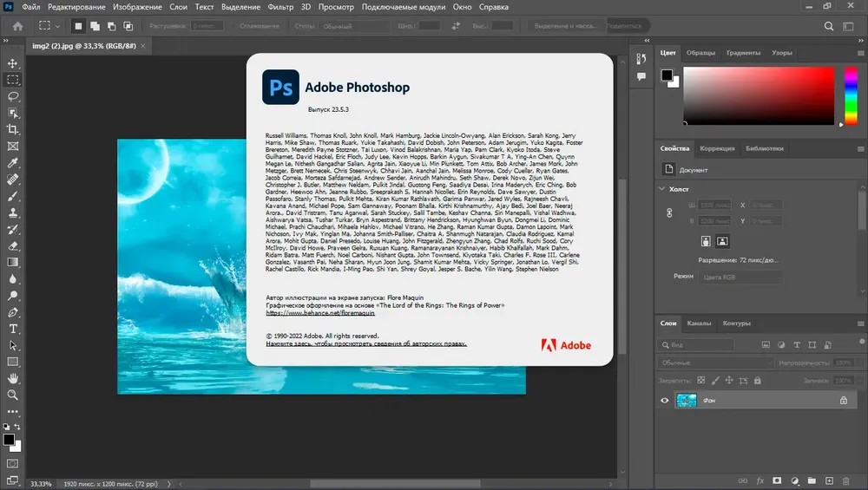The image size is (868, 490).
Task: Open the Режим color mode dropdown
Action: coord(741,277)
